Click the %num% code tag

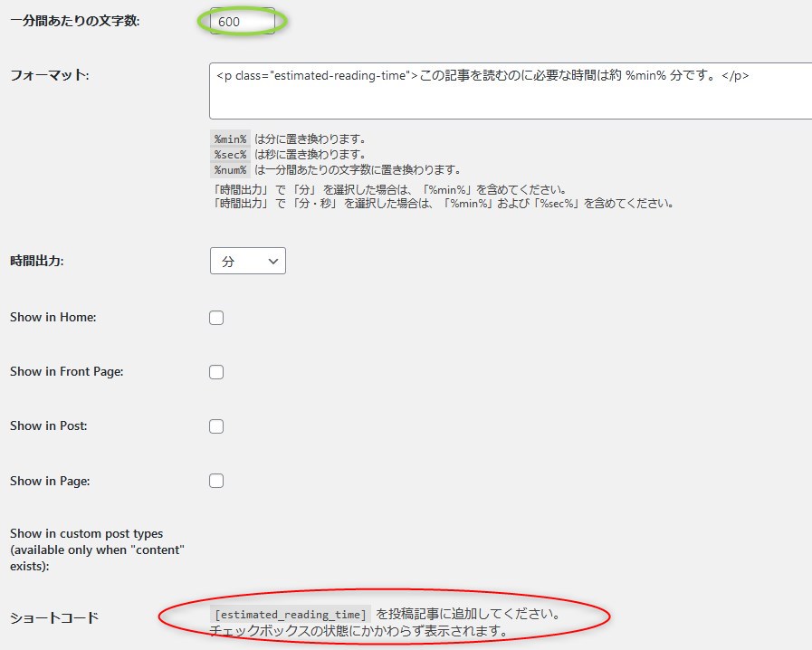231,170
